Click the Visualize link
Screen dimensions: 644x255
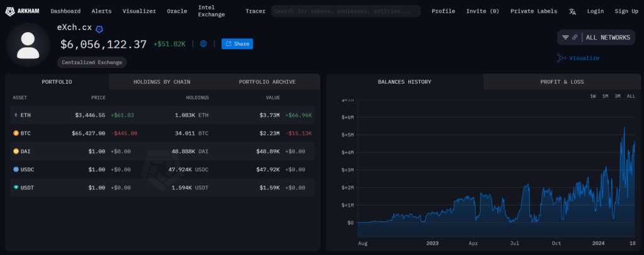click(x=584, y=58)
